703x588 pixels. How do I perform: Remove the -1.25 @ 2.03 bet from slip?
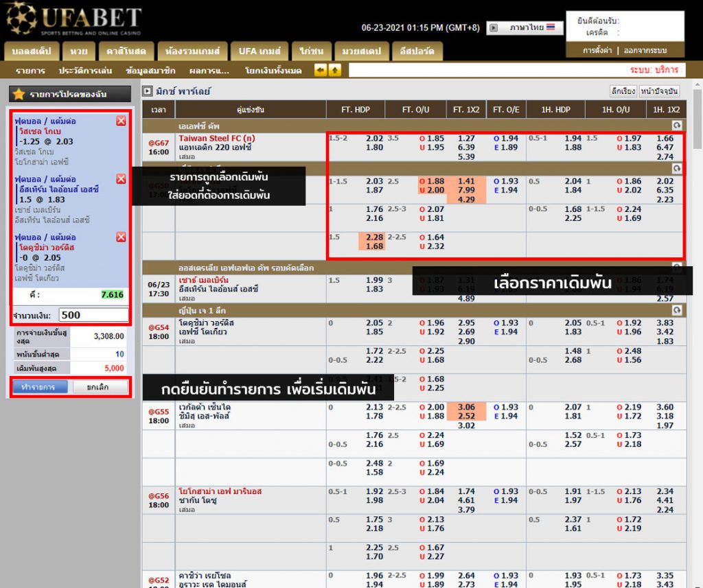pos(121,121)
